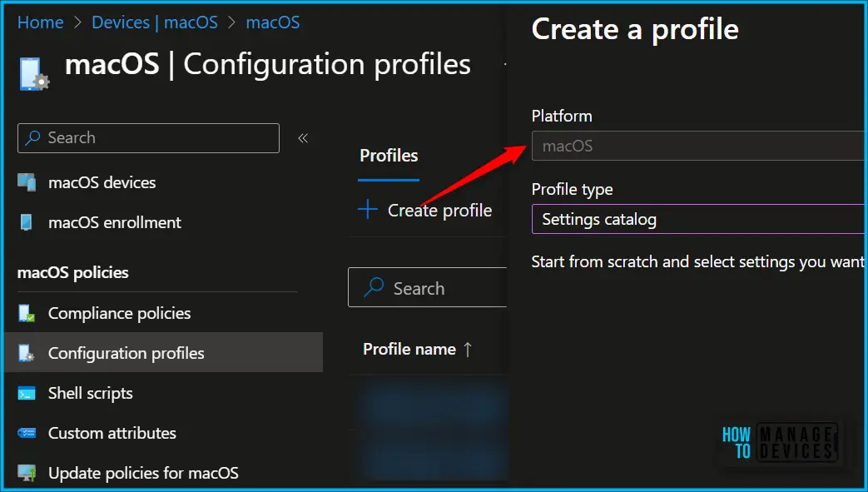This screenshot has height=492, width=868.
Task: Open macOS enrollment menu item
Action: pyautogui.click(x=115, y=222)
